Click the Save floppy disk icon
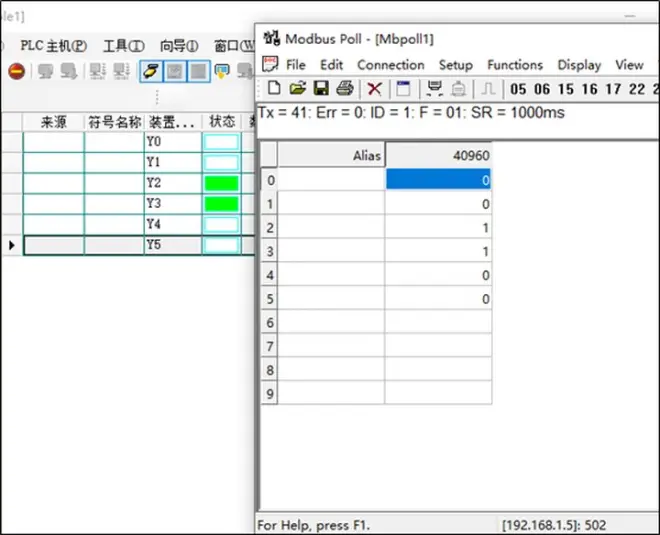The width and height of the screenshot is (660, 535). 321,88
